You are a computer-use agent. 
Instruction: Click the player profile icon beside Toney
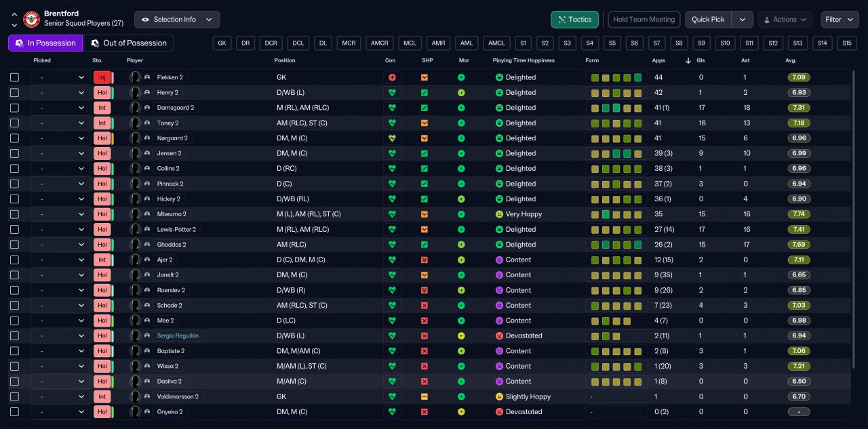click(147, 123)
